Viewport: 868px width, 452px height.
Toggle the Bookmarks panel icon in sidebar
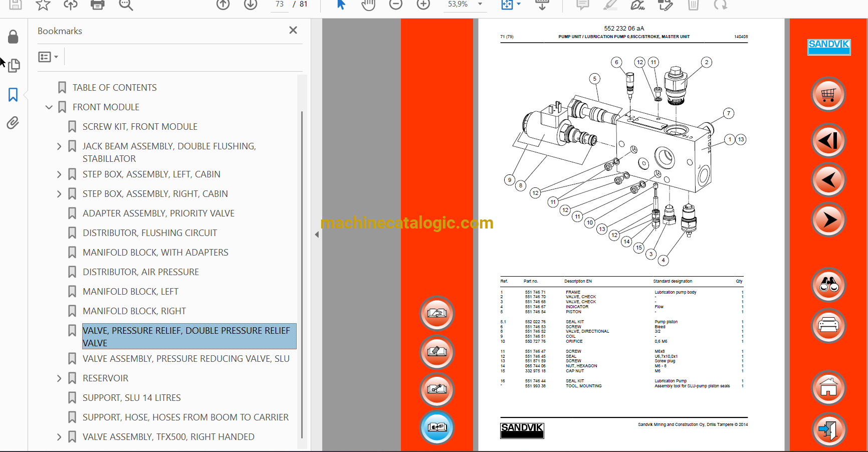(x=13, y=94)
